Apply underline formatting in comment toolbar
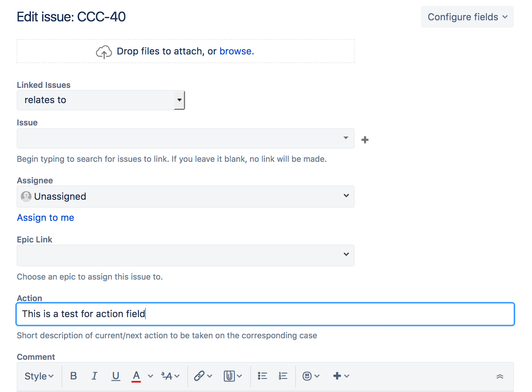The height and width of the screenshot is (392, 532). click(x=115, y=376)
